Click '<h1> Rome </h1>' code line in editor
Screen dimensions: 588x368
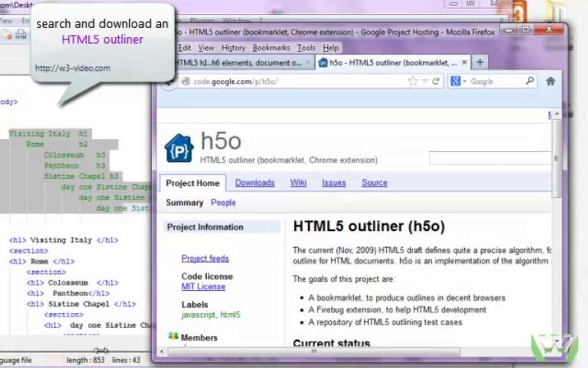[x=42, y=261]
